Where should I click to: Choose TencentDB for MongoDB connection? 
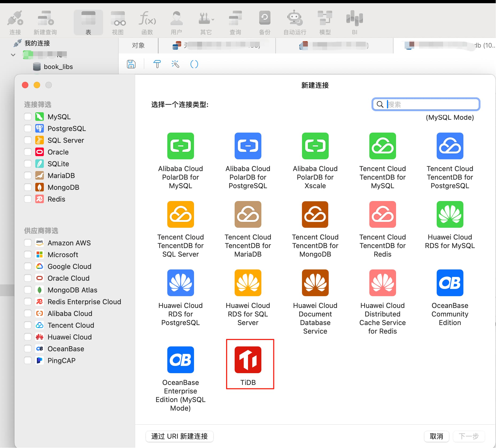(x=315, y=214)
